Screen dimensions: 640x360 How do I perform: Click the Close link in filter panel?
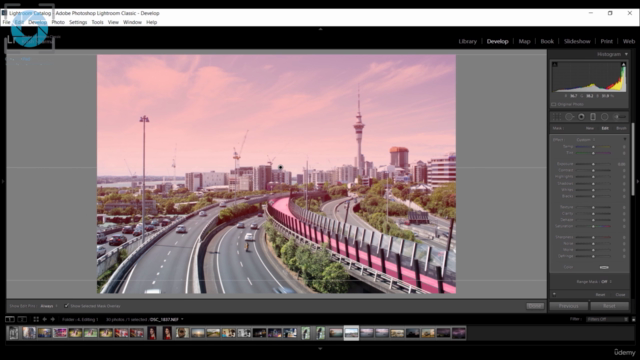(620, 294)
